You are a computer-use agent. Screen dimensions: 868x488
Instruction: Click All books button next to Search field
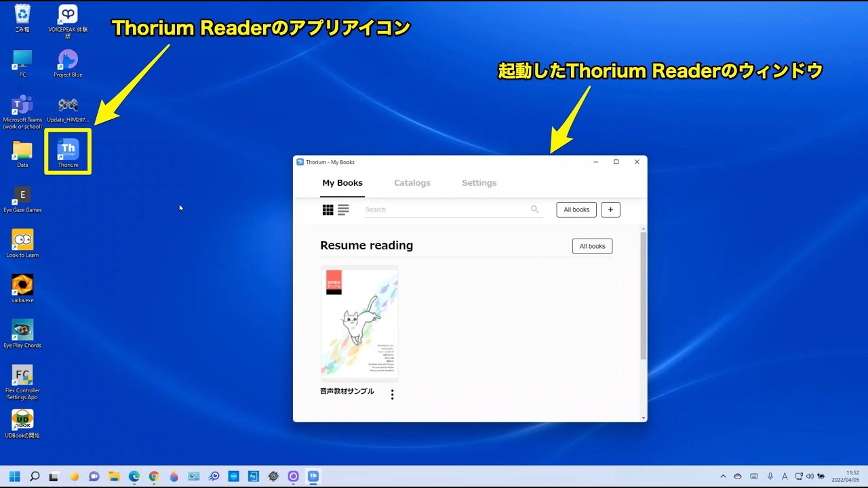[576, 209]
